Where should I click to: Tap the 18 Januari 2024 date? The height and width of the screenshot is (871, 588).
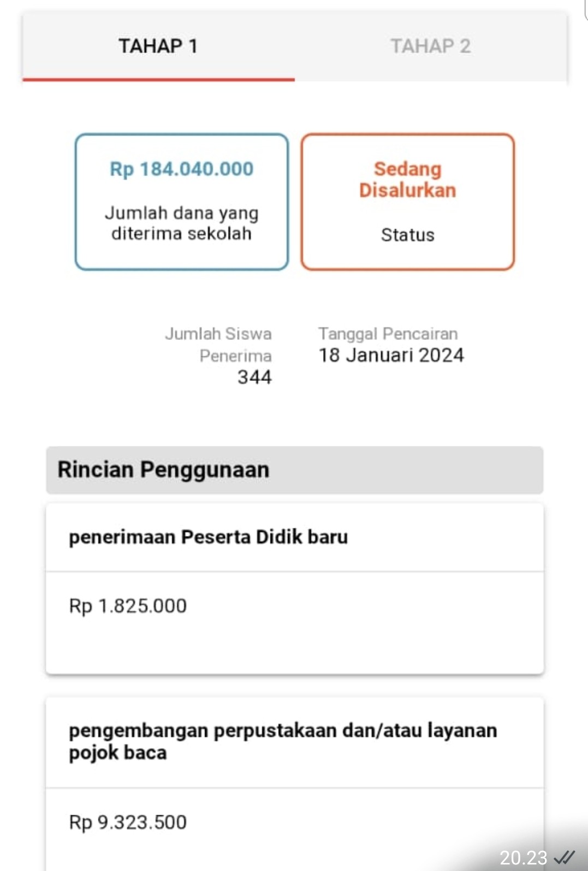click(391, 355)
